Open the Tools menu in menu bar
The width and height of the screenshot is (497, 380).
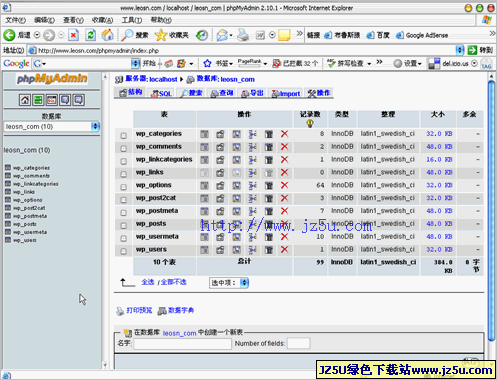click(x=132, y=20)
